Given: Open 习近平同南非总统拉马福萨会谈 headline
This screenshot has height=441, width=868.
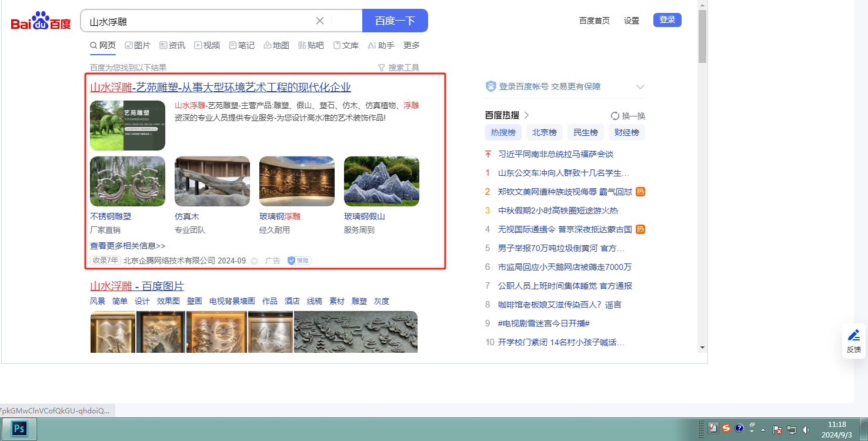Looking at the screenshot, I should [556, 154].
